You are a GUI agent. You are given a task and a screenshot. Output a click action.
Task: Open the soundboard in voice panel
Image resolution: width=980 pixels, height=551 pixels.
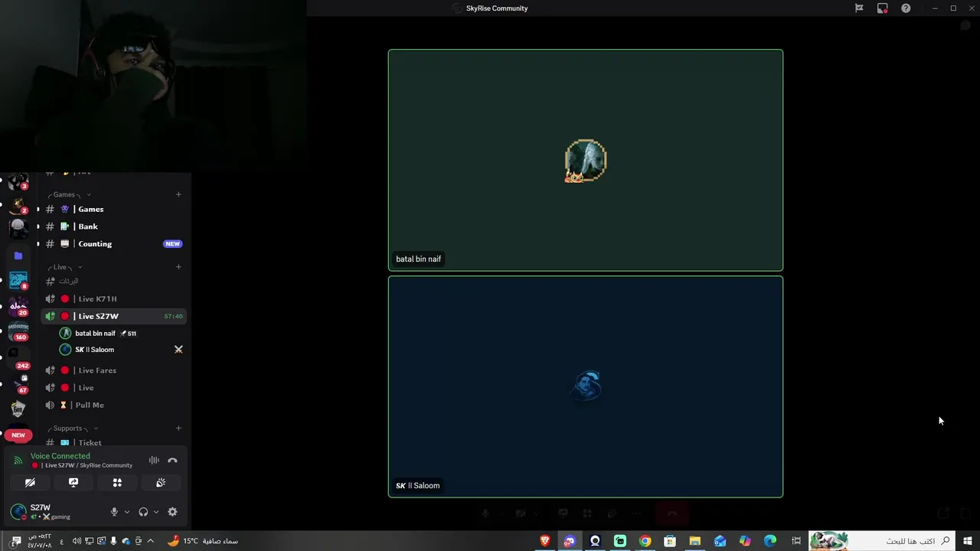(161, 483)
